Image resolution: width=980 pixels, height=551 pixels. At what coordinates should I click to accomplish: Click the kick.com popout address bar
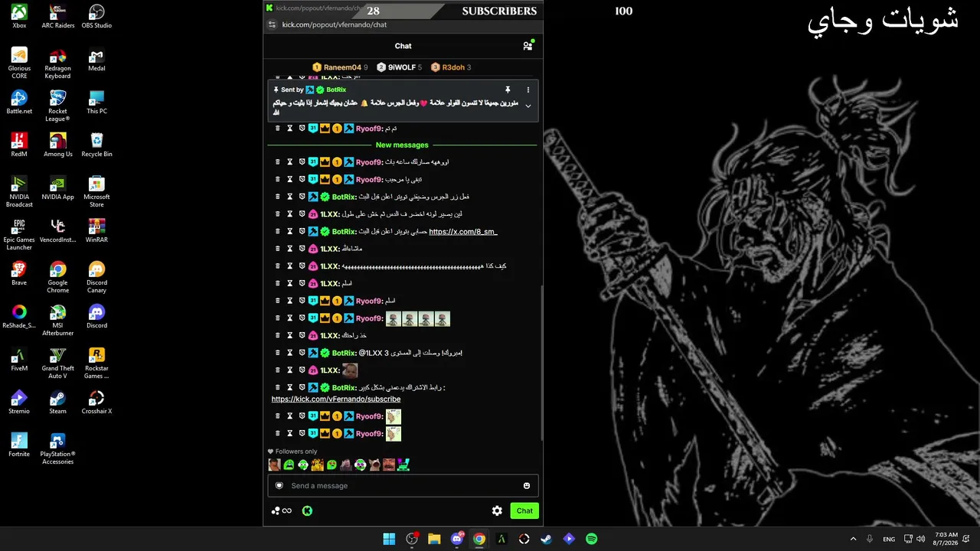coord(335,24)
